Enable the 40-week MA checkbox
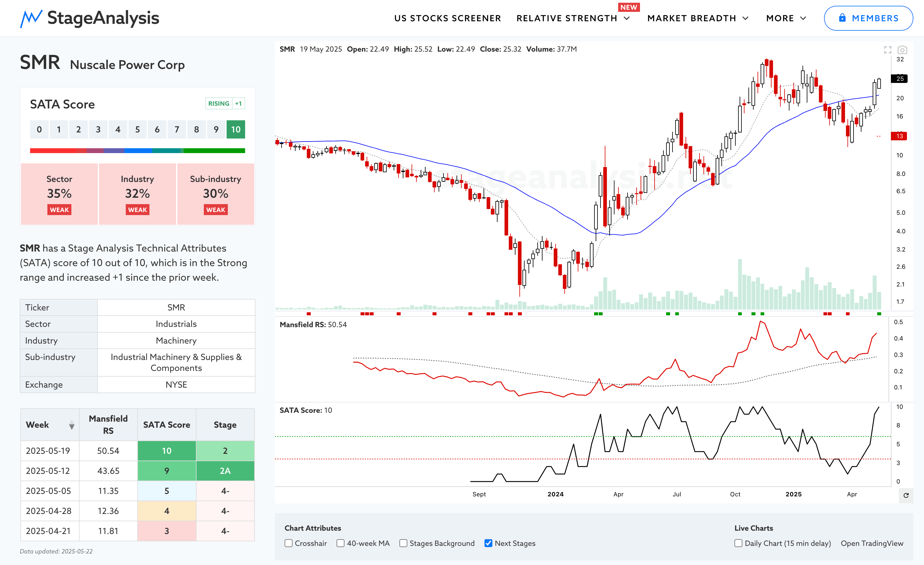 point(341,543)
